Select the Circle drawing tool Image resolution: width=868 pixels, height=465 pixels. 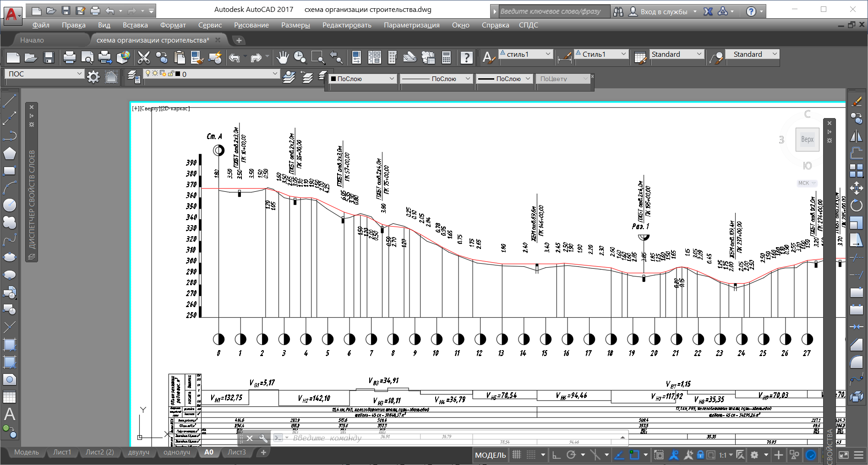click(9, 205)
